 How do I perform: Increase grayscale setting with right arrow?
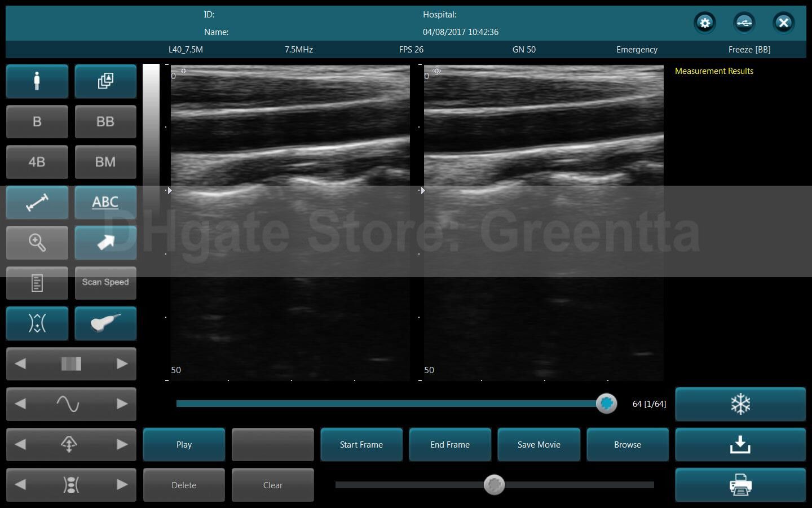pos(122,364)
